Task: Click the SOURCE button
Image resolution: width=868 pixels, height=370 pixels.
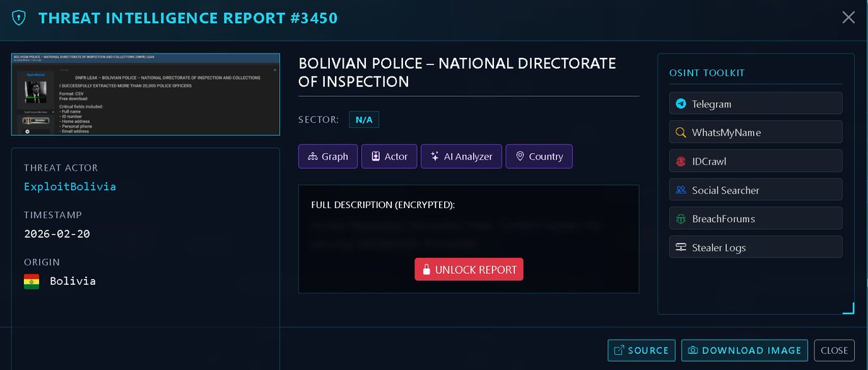Action: [x=642, y=350]
